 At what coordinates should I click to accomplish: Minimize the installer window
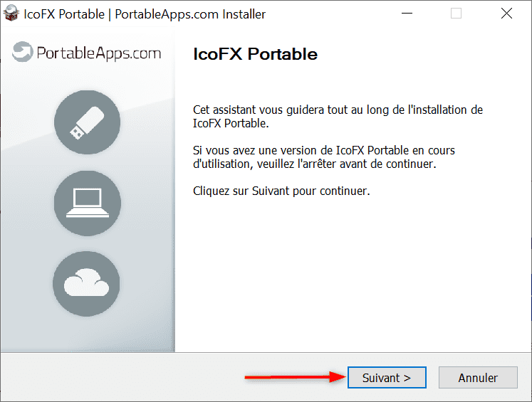point(407,14)
